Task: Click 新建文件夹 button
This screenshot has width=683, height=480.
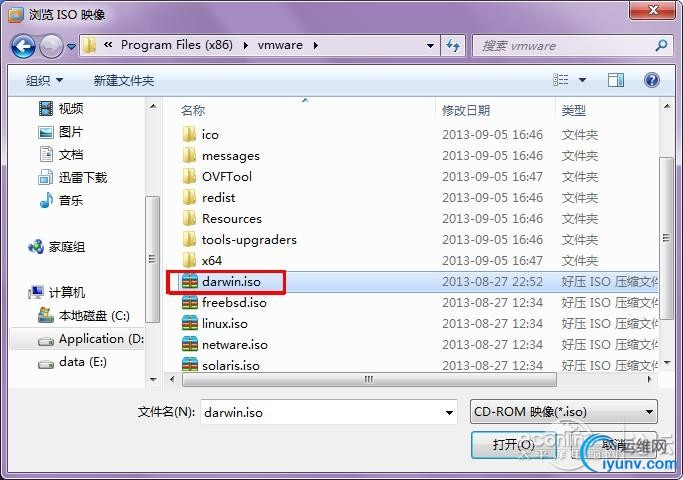Action: tap(124, 81)
